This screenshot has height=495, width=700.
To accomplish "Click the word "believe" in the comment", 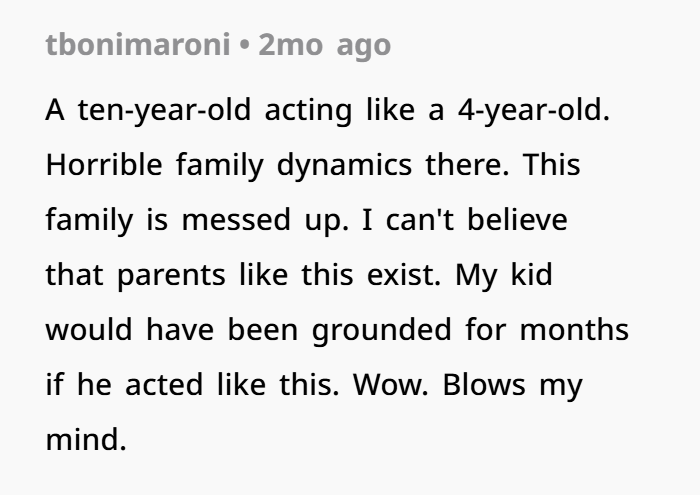I will (517, 220).
